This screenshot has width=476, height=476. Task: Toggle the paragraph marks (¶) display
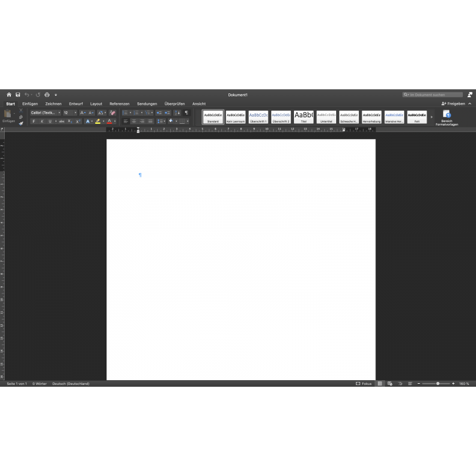pyautogui.click(x=186, y=112)
